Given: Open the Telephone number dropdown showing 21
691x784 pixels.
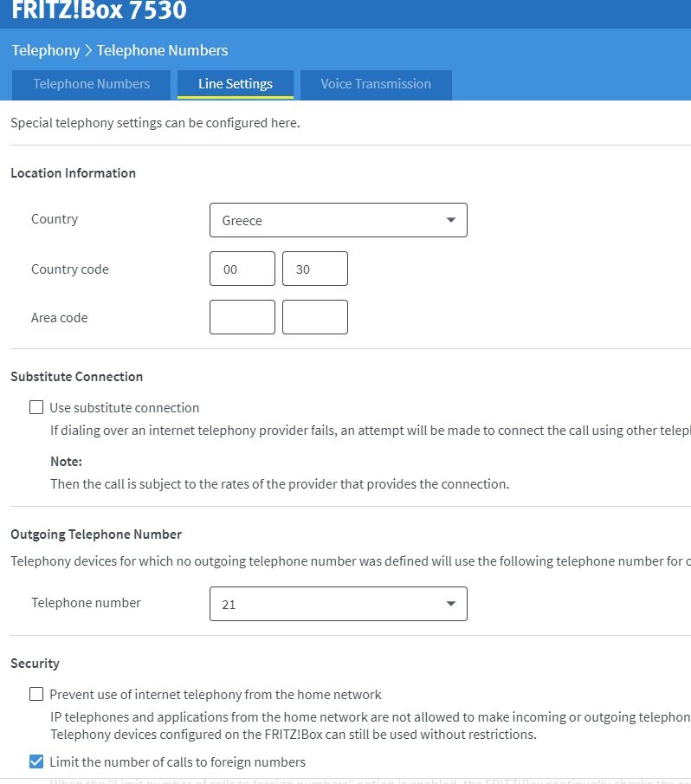Looking at the screenshot, I should coord(339,604).
